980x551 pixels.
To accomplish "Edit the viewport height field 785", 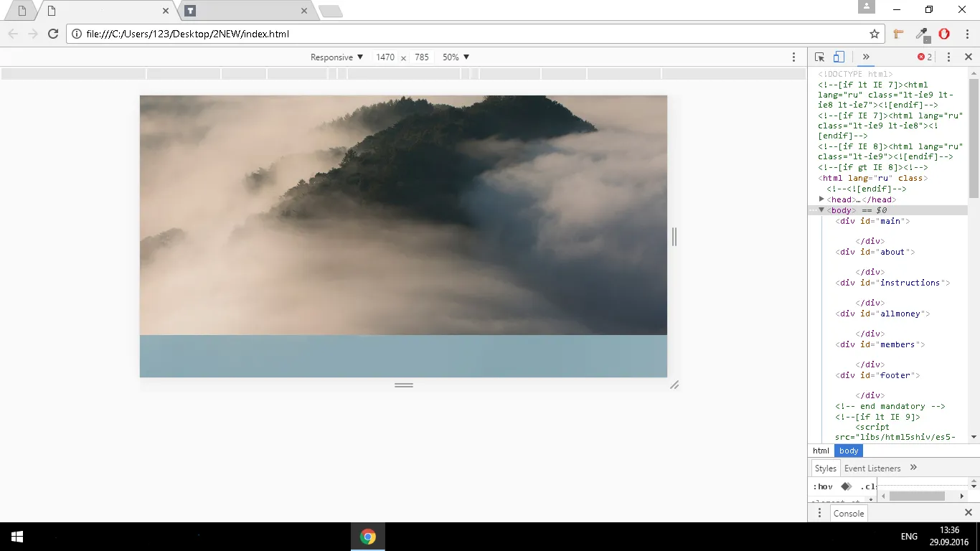I will [x=422, y=57].
